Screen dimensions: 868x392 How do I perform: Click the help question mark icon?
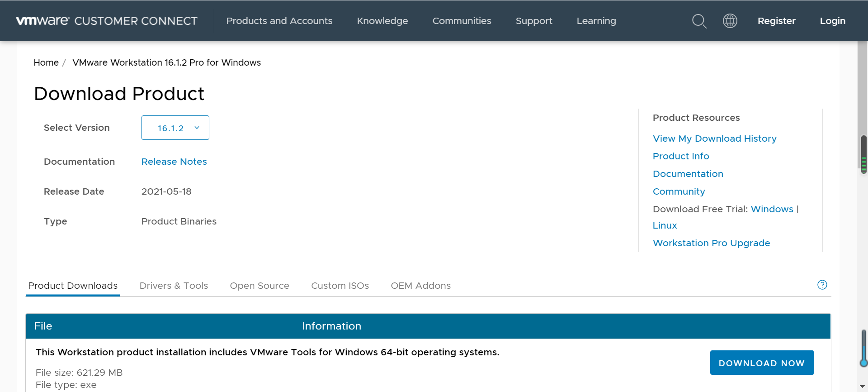(x=822, y=285)
